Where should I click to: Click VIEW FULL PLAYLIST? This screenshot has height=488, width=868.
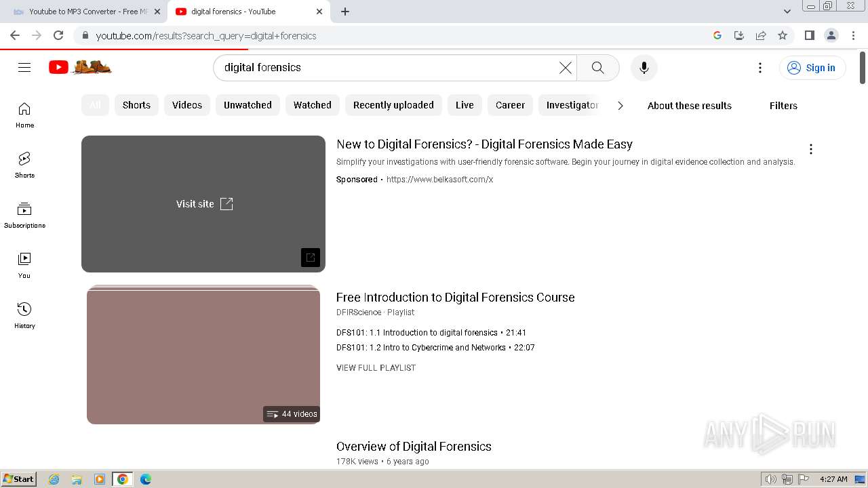point(376,368)
